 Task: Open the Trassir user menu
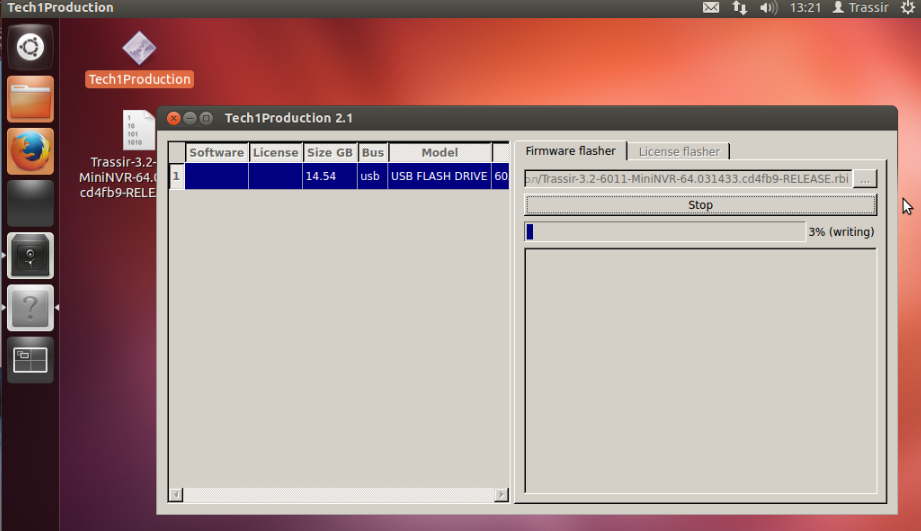tap(861, 8)
